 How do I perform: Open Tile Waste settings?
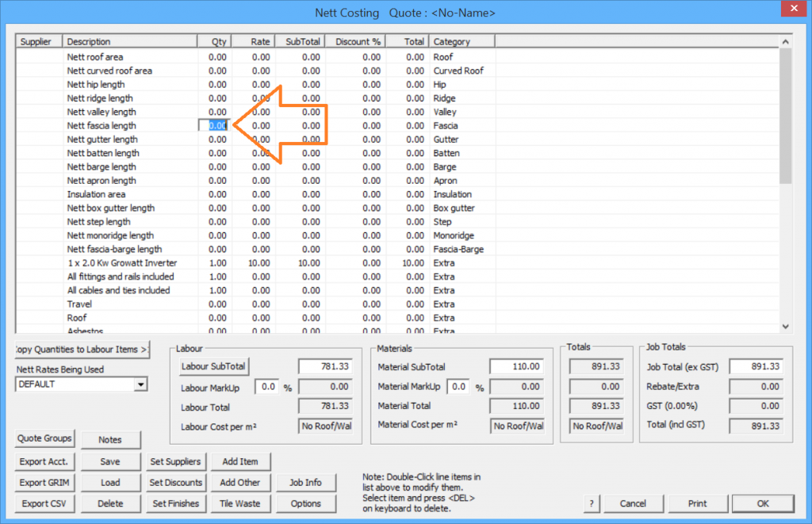click(x=240, y=503)
